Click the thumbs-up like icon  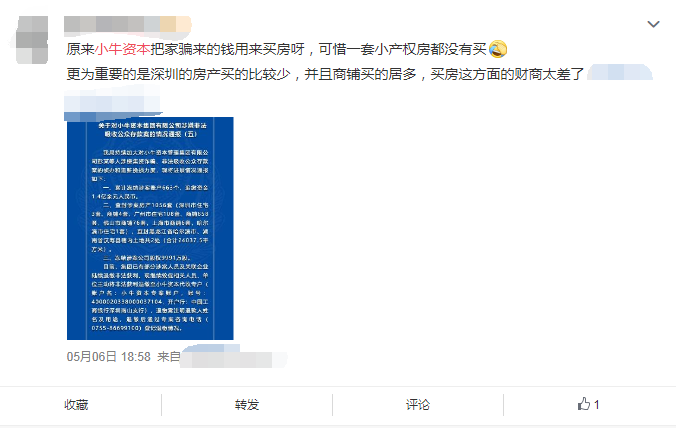(x=584, y=404)
